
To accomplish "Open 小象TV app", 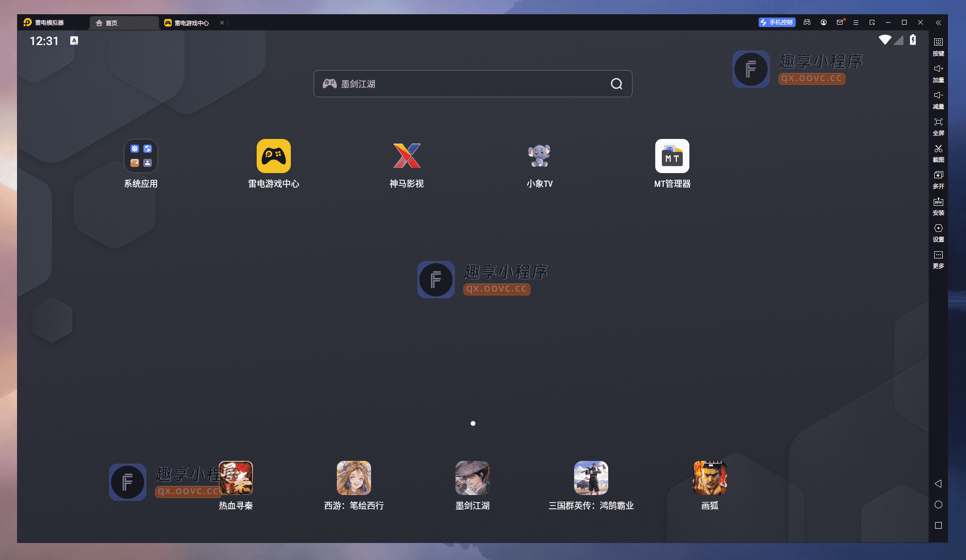I will click(x=539, y=156).
